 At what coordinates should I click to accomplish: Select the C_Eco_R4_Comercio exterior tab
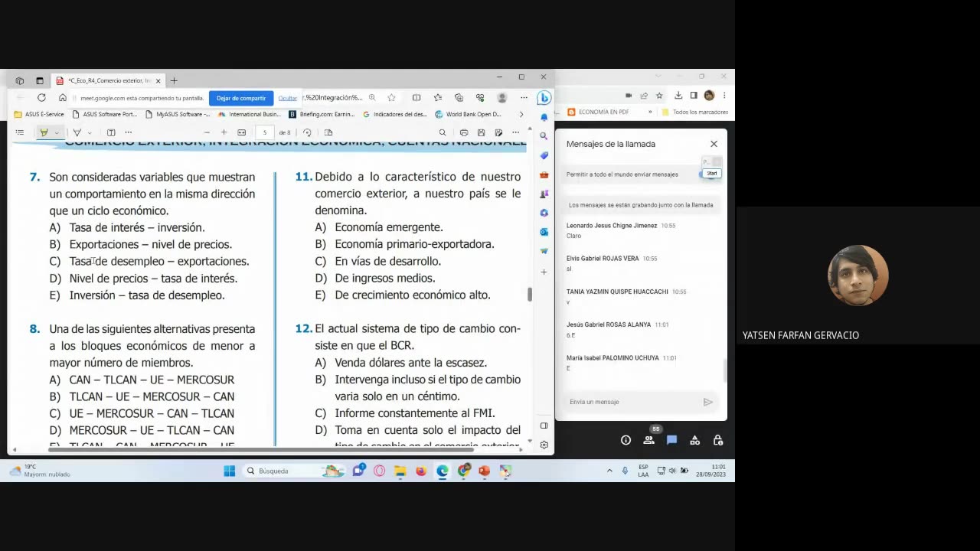[x=108, y=80]
